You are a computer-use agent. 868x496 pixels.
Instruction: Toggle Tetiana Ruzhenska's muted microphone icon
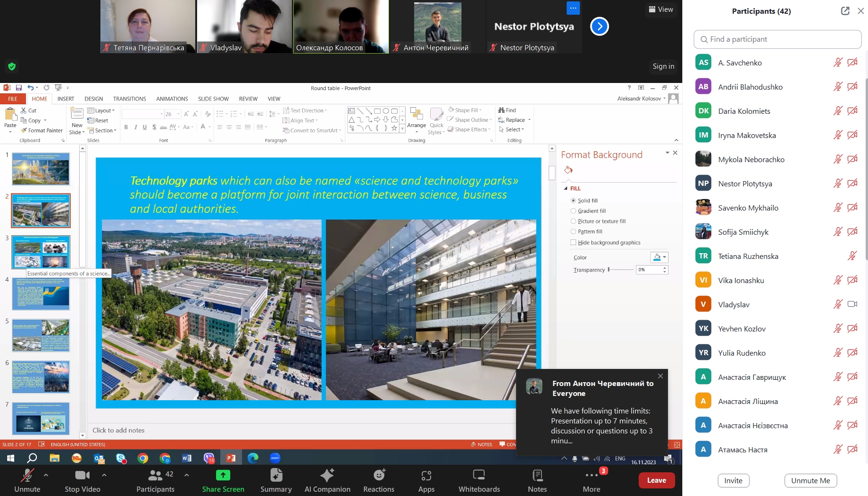tap(852, 256)
